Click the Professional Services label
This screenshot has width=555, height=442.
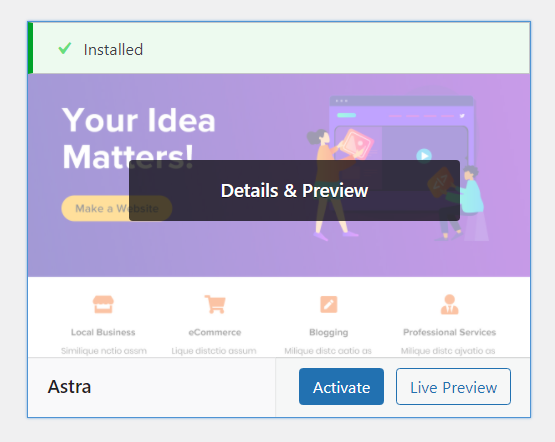click(x=450, y=332)
